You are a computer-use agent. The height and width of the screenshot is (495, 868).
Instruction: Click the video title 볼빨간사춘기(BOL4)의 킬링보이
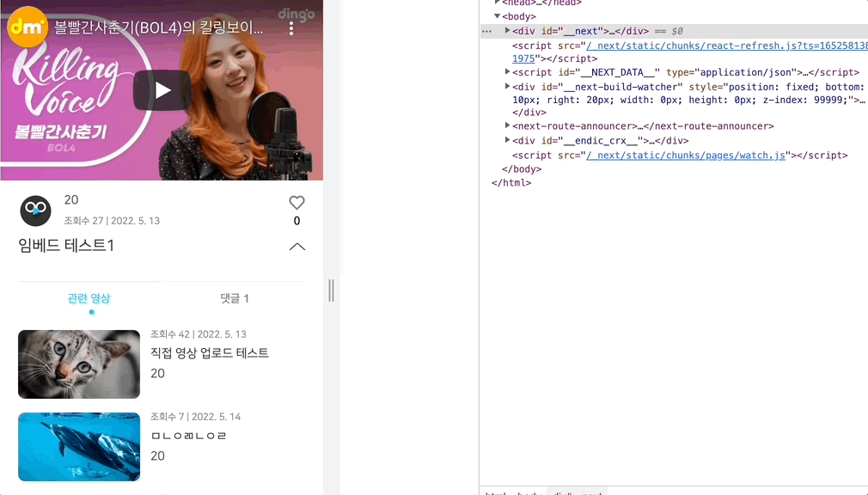click(158, 27)
